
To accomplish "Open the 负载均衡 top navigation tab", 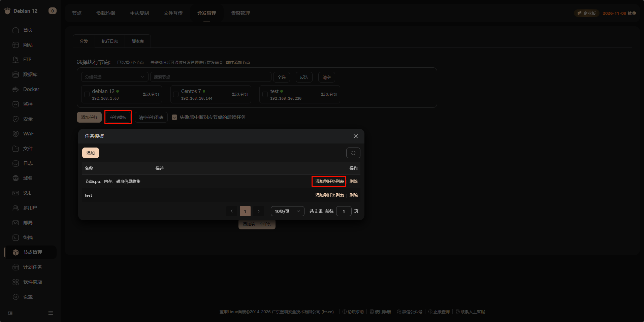I will 106,13.
